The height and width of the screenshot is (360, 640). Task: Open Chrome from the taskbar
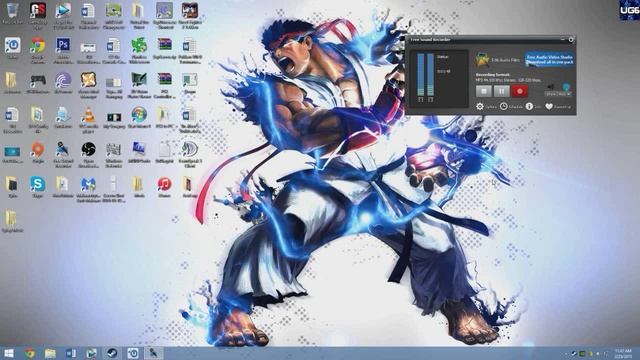[x=29, y=353]
